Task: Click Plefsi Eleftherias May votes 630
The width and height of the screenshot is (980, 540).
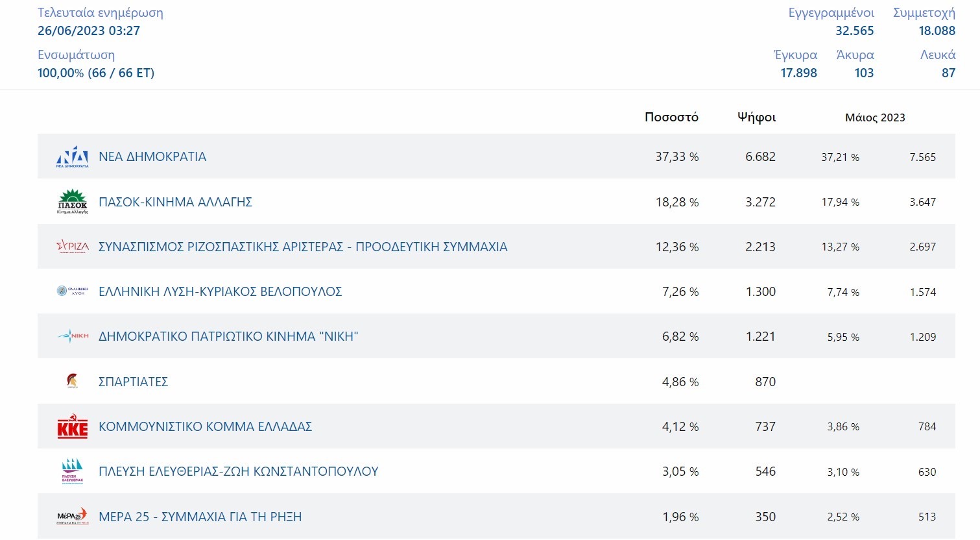Action: [927, 472]
